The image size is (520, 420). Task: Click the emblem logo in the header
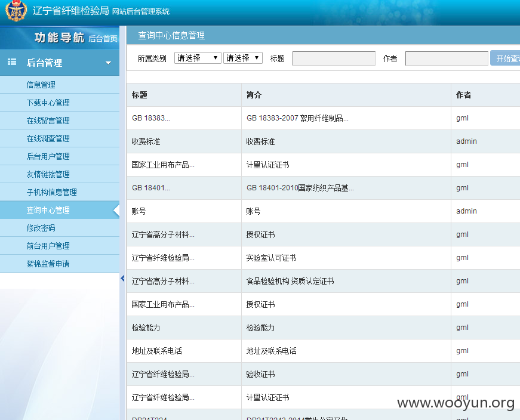click(16, 11)
